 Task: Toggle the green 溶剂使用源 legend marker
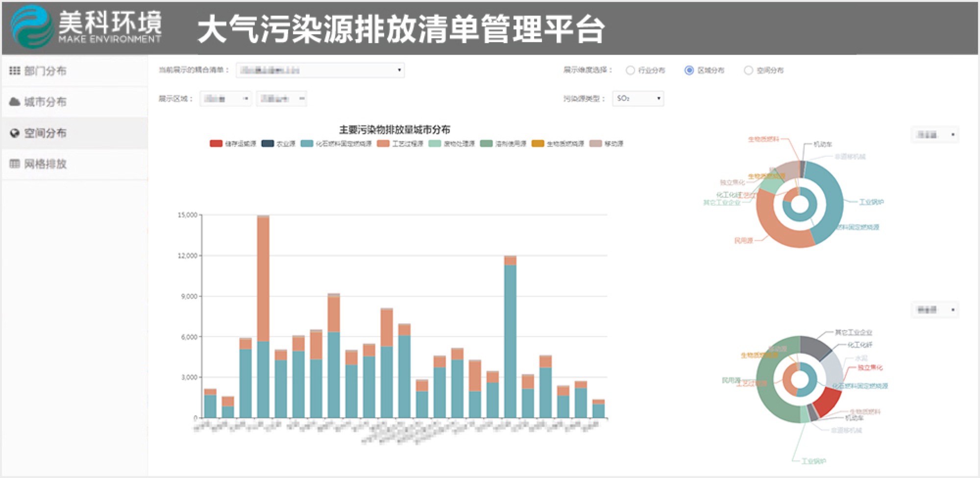(486, 143)
